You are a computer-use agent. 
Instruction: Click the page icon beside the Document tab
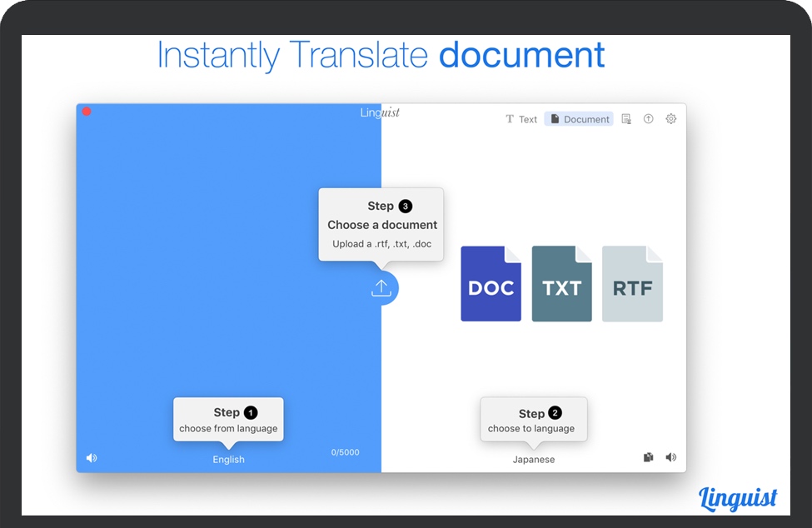[626, 119]
